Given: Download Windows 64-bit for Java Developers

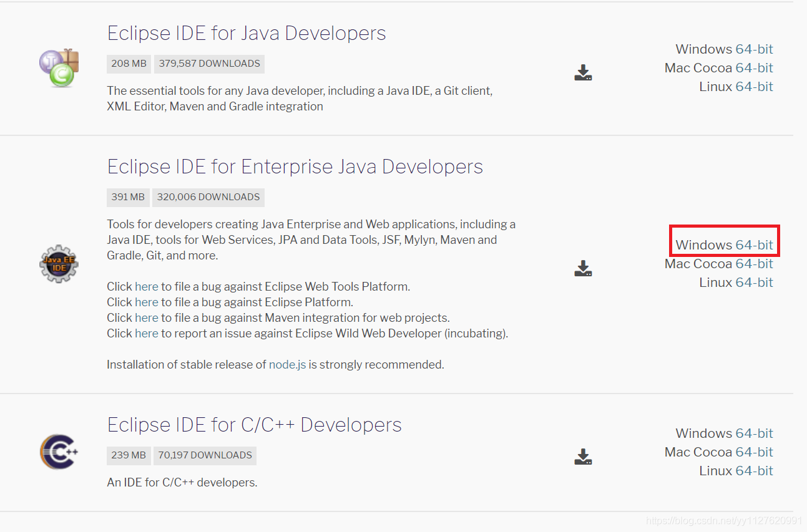Looking at the screenshot, I should pos(754,49).
